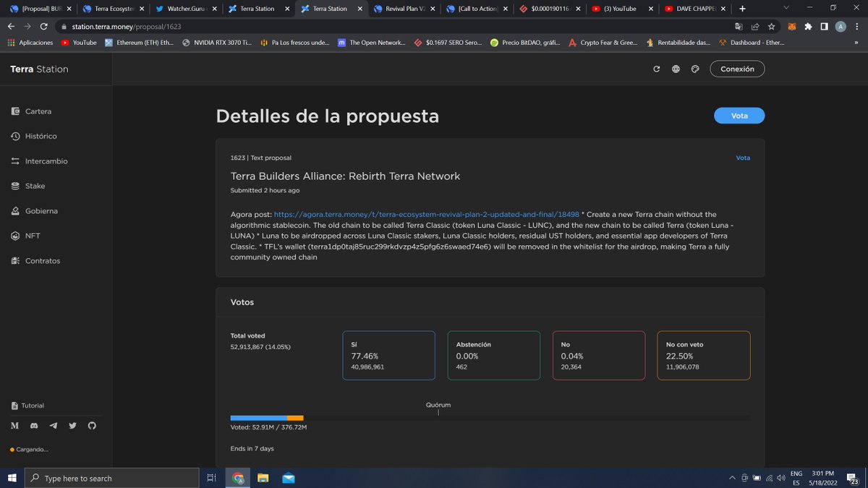Open the language globe selector
This screenshot has height=488, width=868.
[676, 69]
